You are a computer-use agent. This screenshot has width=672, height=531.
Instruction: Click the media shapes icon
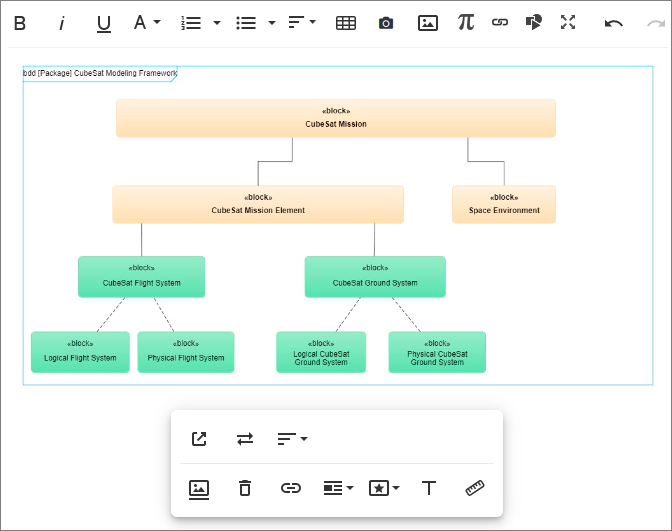(534, 22)
